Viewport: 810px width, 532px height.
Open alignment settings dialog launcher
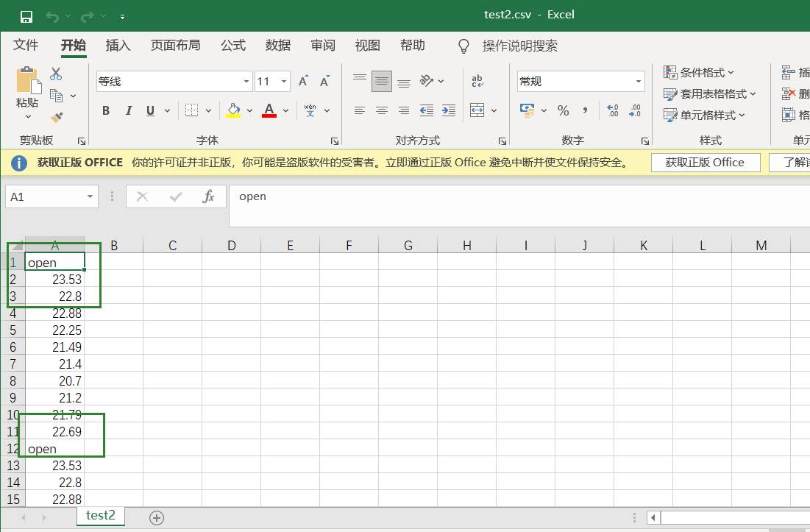click(x=502, y=141)
